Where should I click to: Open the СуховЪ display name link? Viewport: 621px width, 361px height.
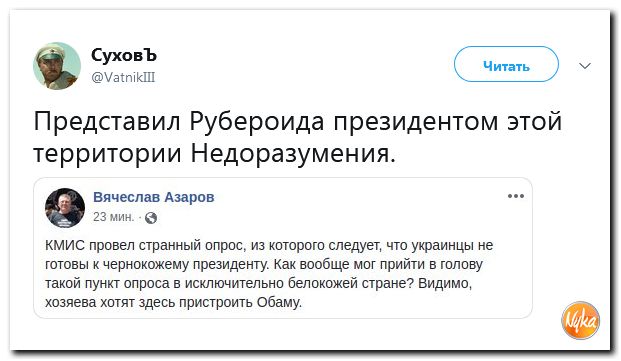[x=124, y=55]
